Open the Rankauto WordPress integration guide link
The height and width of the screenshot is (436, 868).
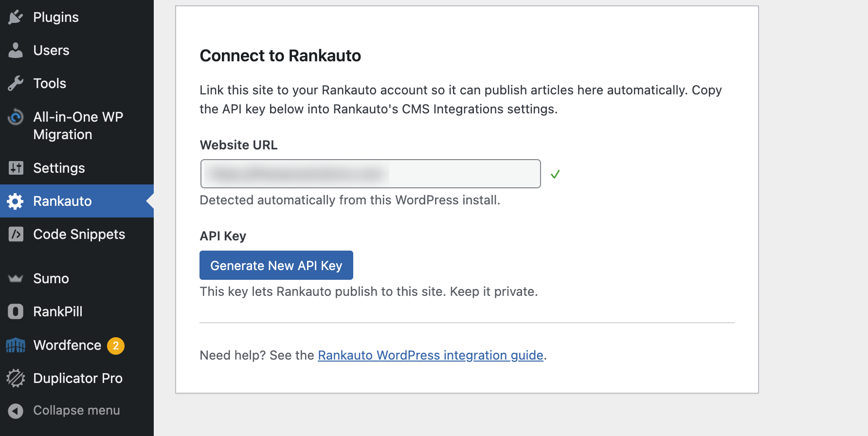pos(431,355)
